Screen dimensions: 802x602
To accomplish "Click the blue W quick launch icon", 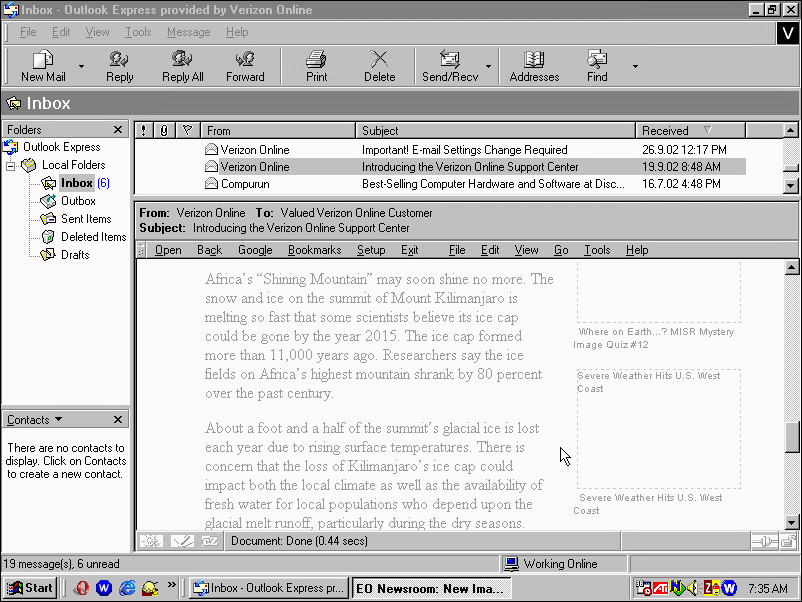I will (x=104, y=588).
